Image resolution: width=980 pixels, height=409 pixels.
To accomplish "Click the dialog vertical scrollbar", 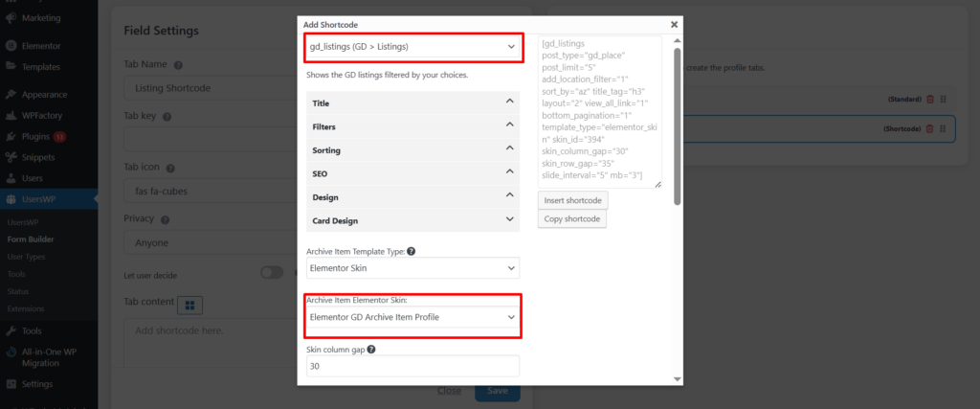I will (677, 126).
